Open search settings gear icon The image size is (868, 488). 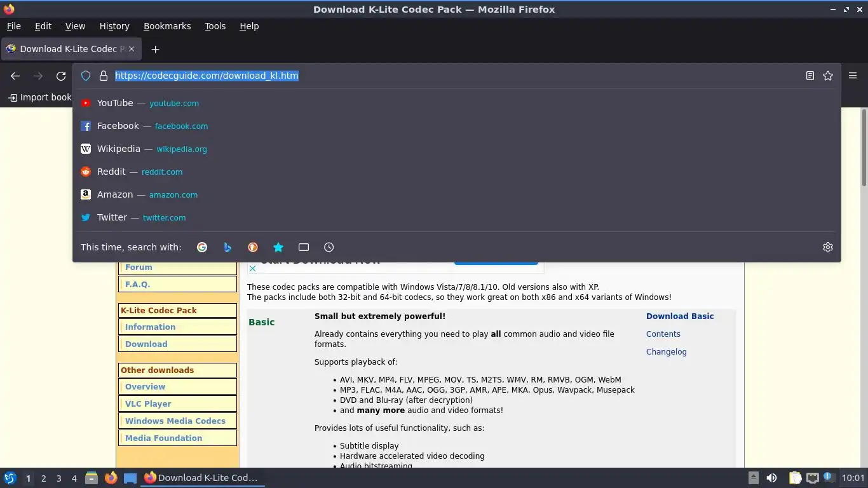tap(828, 247)
